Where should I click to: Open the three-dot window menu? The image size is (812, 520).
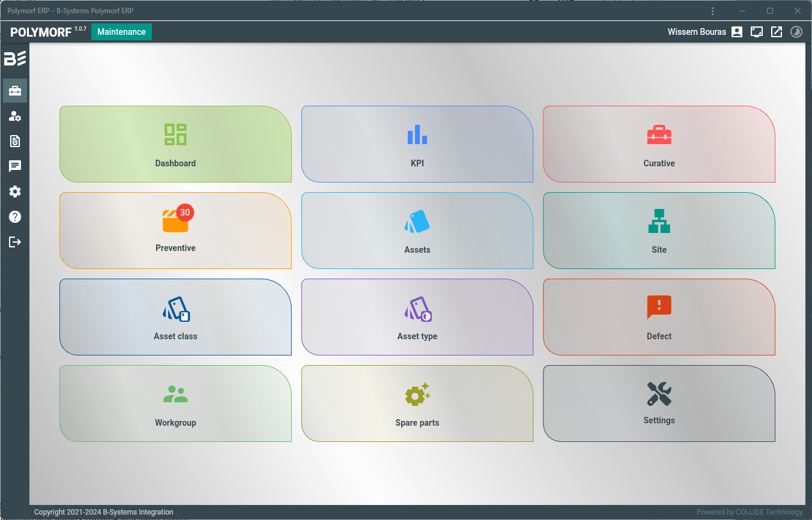(712, 11)
